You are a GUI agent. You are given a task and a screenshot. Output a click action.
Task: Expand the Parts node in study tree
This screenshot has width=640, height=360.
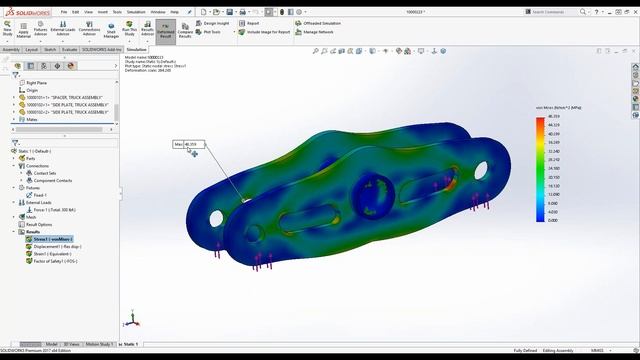14,158
